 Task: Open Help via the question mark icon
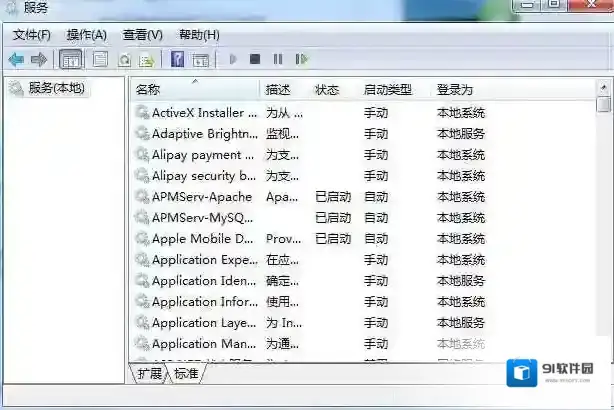click(x=177, y=60)
